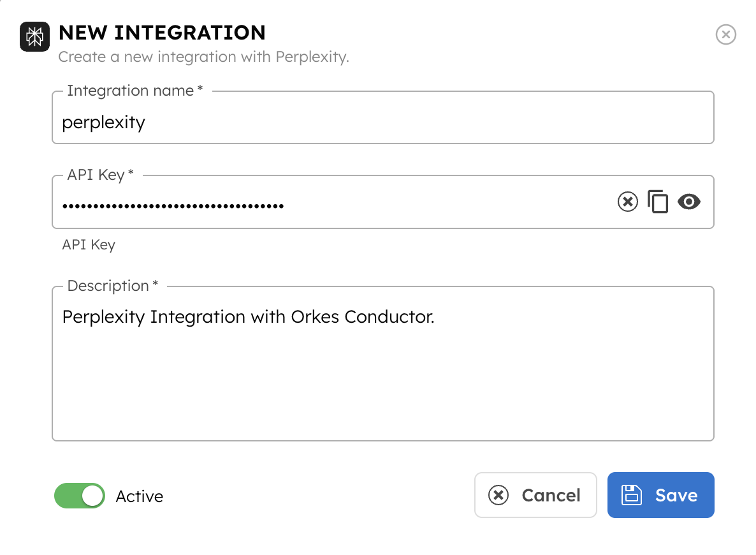Click inside the Description text area

382,383
